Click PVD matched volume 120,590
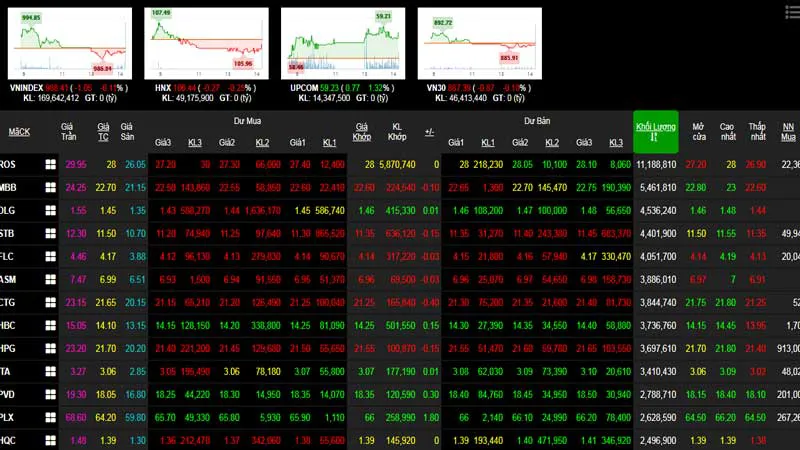Image resolution: width=800 pixels, height=450 pixels. tap(401, 394)
